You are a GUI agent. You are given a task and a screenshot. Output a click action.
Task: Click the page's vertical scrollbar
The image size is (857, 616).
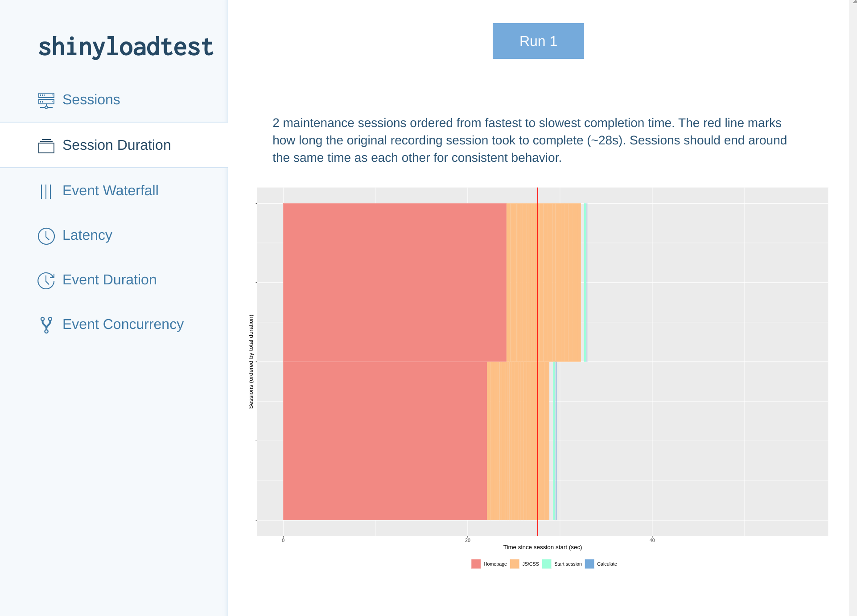coord(853,308)
